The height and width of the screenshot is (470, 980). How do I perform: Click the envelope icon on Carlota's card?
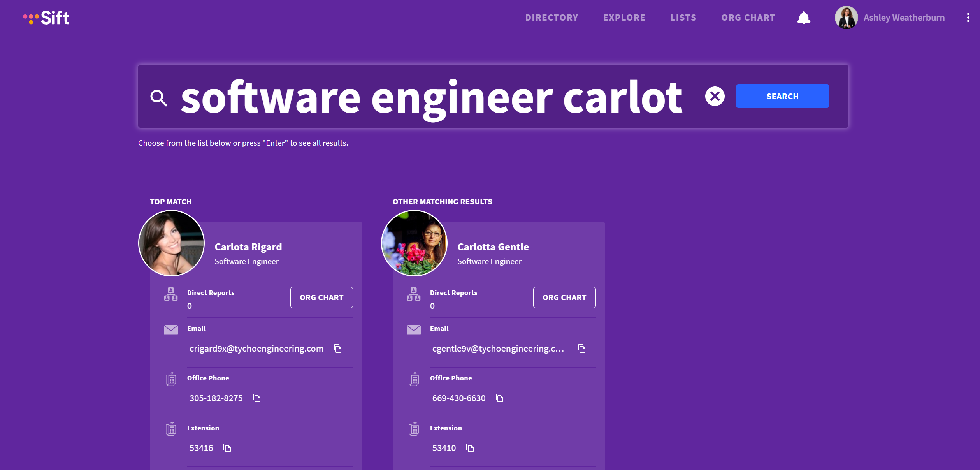[170, 329]
